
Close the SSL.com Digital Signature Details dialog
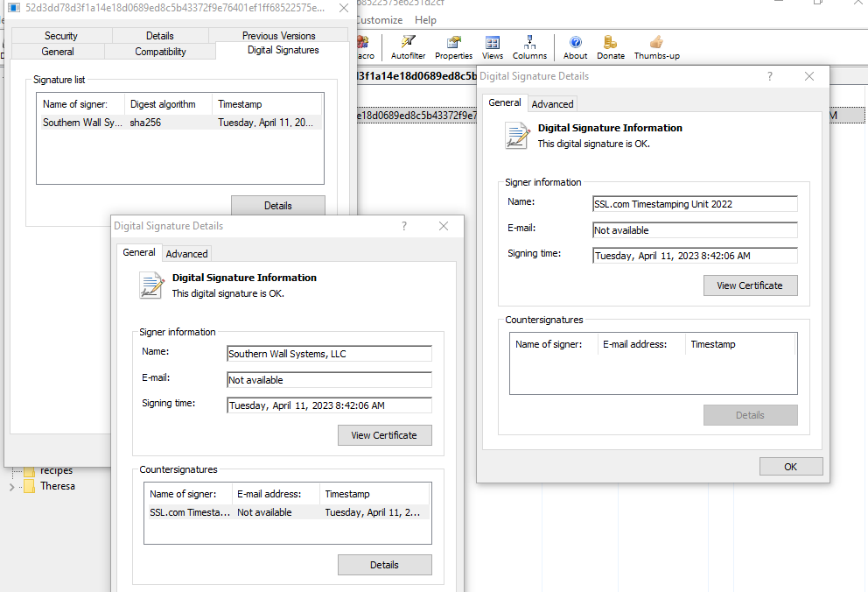click(809, 76)
